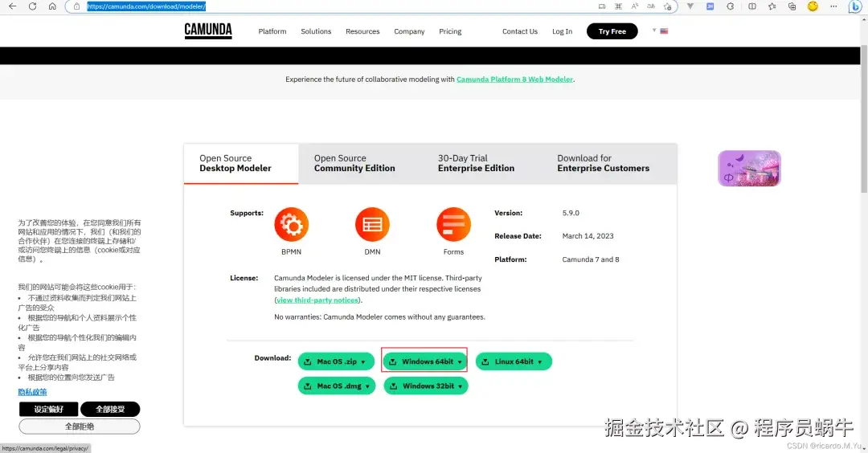Open the Bing sidebar icon
The width and height of the screenshot is (868, 453).
point(854,6)
